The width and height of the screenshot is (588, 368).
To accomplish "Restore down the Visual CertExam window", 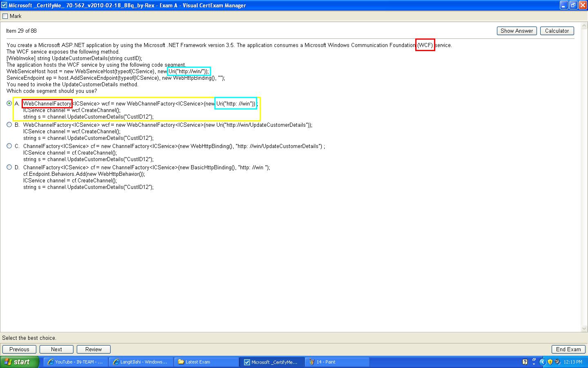I will tap(573, 5).
